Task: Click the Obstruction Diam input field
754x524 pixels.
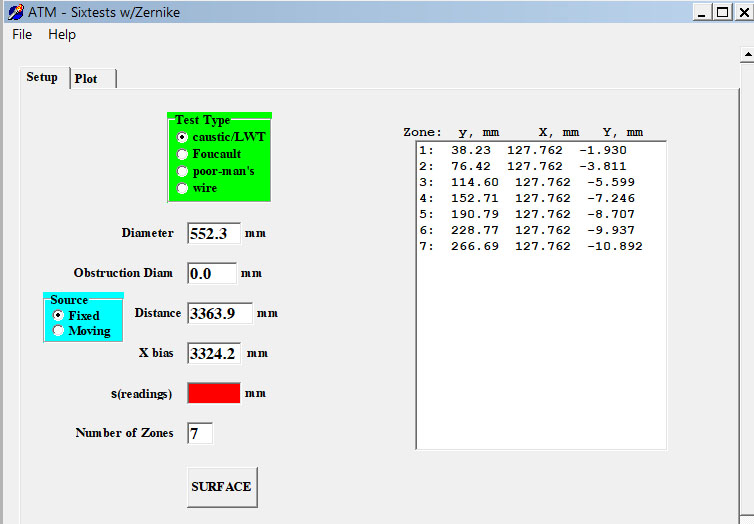Action: pos(212,274)
